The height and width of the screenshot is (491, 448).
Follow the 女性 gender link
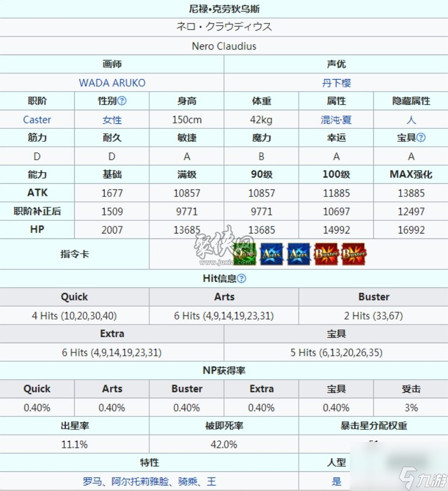coord(112,119)
